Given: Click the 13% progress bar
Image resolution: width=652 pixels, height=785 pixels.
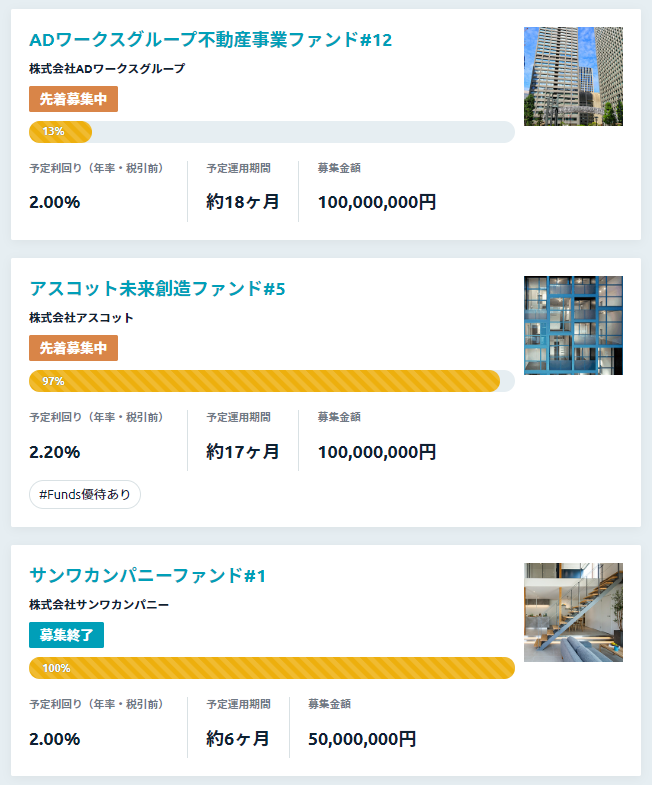Looking at the screenshot, I should (x=272, y=132).
